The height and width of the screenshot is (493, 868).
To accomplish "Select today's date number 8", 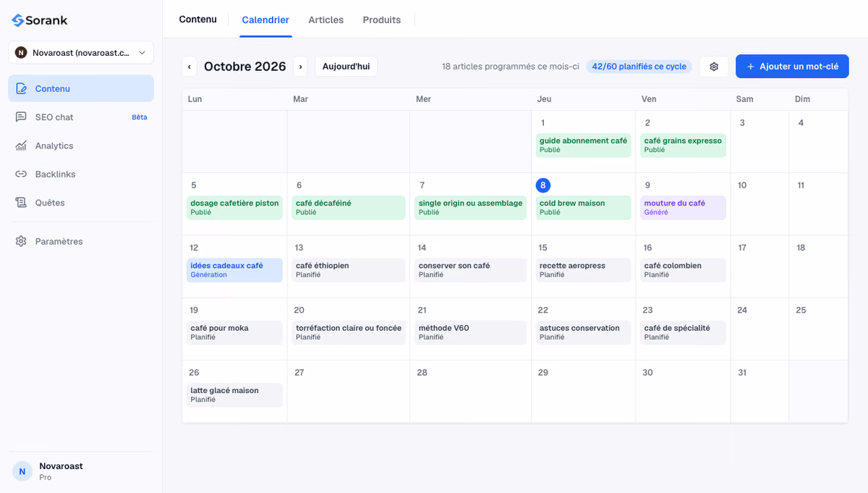I will [x=543, y=185].
